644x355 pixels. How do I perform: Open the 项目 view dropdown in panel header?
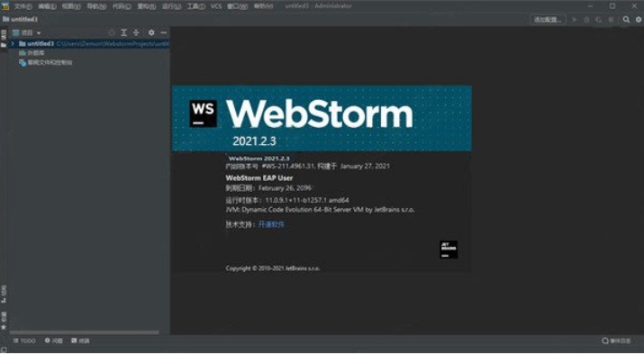click(x=27, y=32)
